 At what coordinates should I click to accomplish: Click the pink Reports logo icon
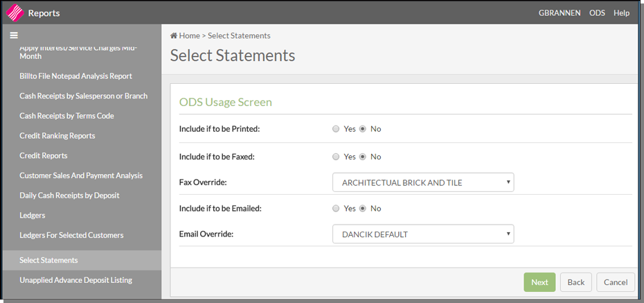point(15,12)
